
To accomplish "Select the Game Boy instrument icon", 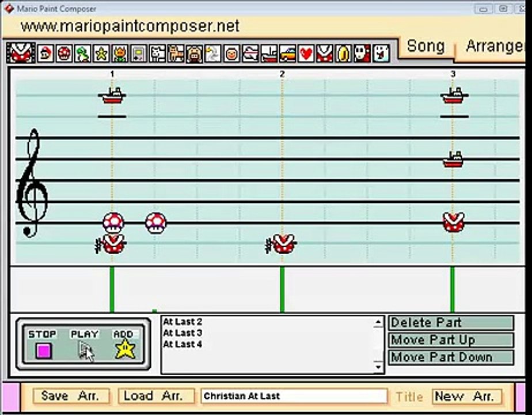I will [x=138, y=54].
